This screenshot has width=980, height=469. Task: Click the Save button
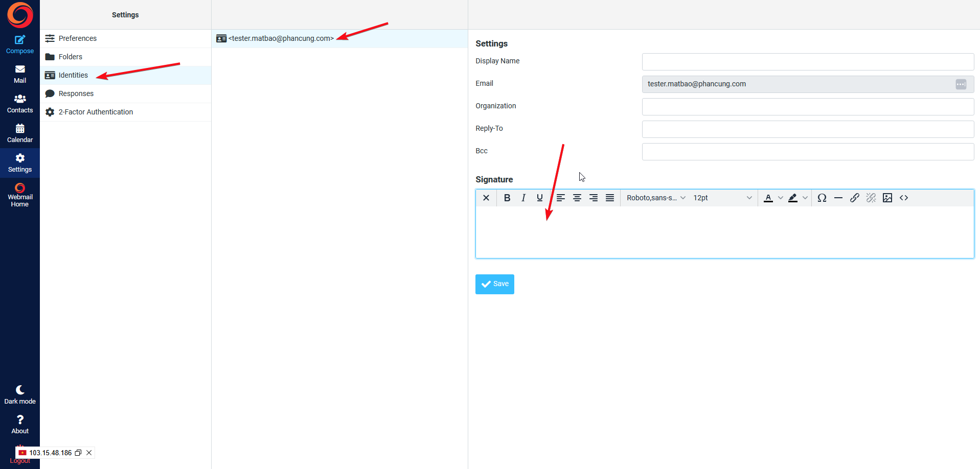(494, 284)
